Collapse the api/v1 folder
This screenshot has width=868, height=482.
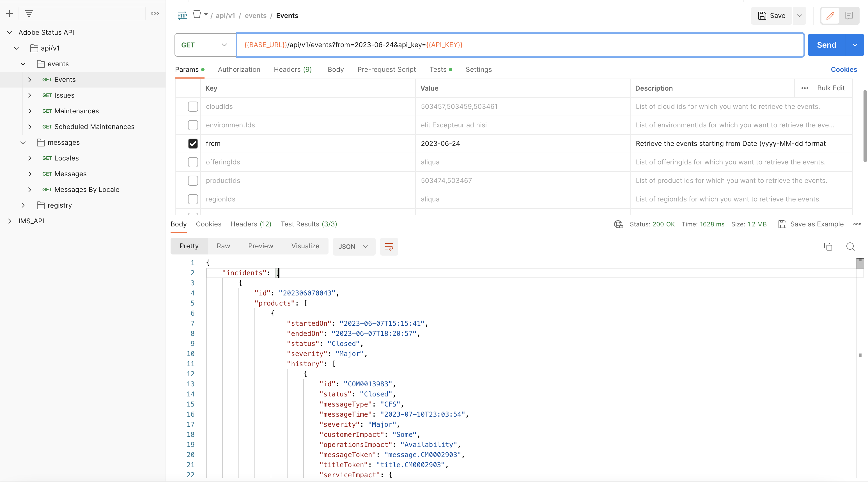[x=16, y=48]
